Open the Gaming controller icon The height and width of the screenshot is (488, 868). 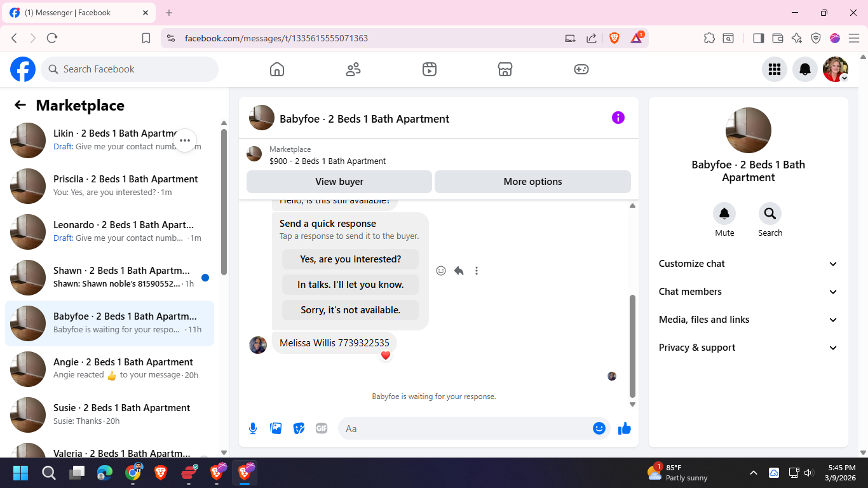point(581,69)
